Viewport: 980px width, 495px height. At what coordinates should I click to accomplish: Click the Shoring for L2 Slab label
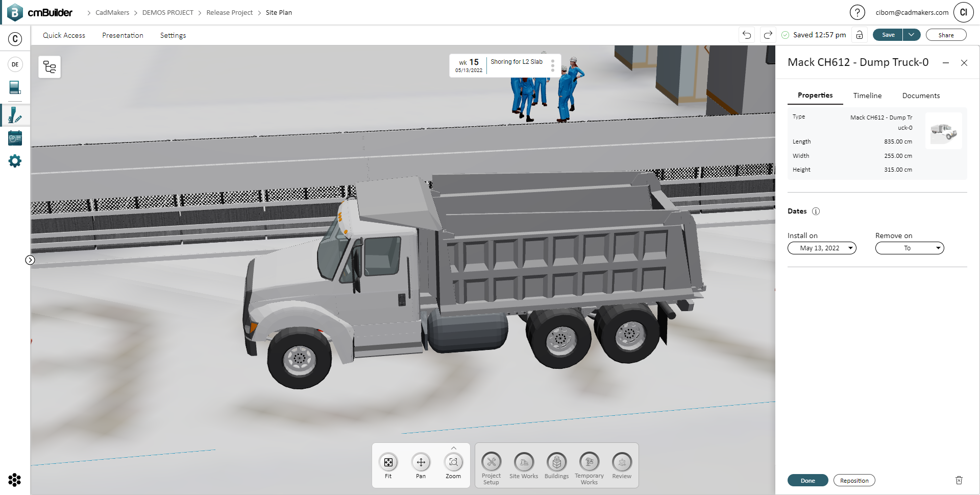[x=517, y=62]
